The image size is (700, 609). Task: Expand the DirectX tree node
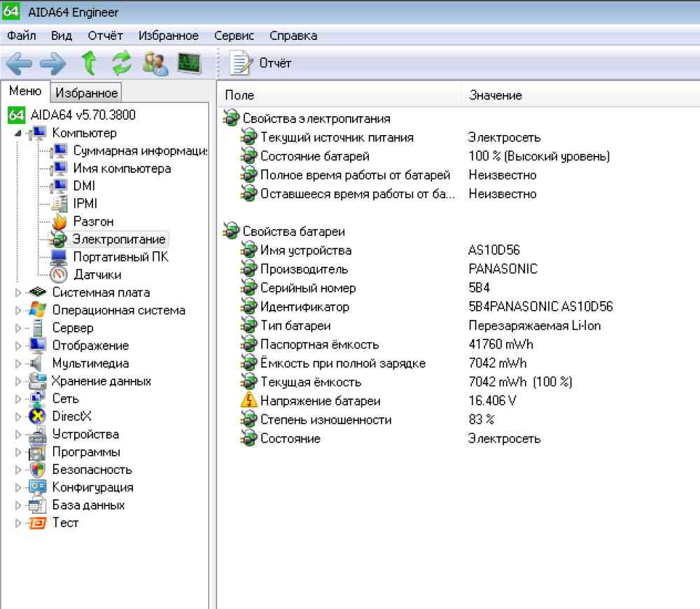tap(18, 416)
